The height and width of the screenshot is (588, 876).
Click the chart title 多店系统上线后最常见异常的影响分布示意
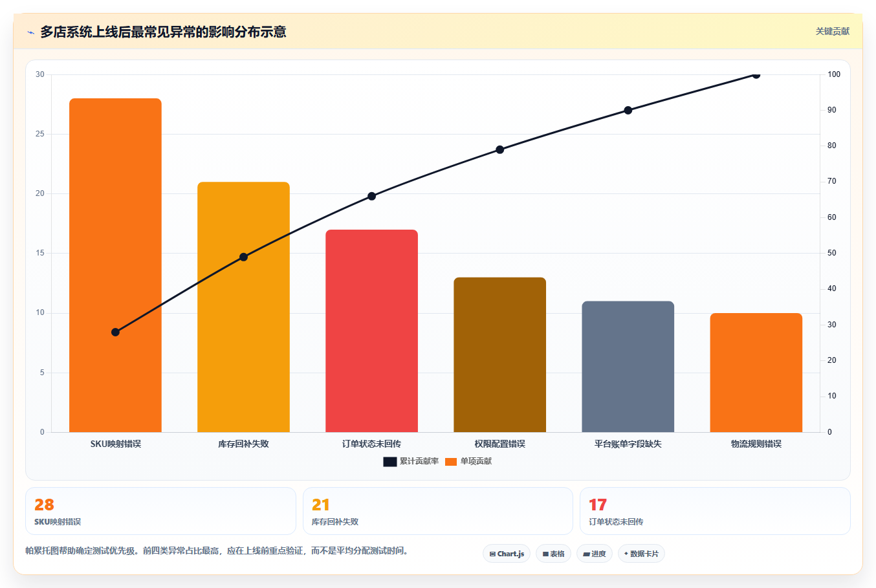[x=163, y=32]
